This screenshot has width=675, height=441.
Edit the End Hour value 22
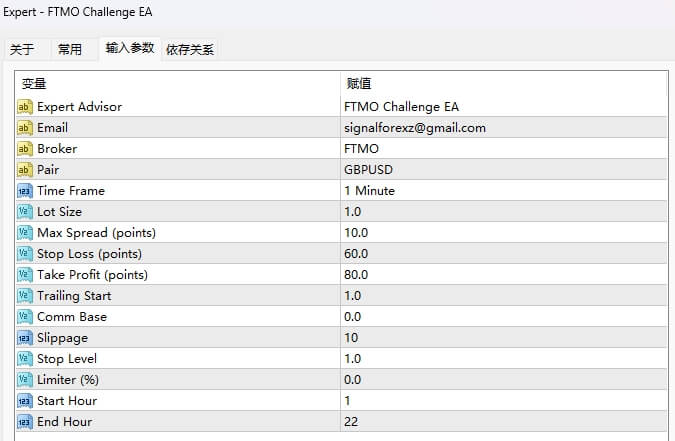point(351,422)
